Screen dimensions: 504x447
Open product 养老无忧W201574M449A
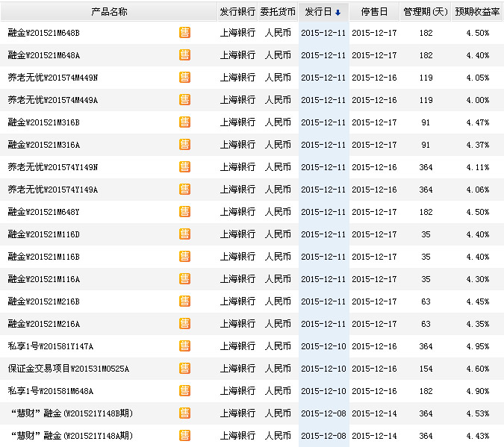pyautogui.click(x=53, y=100)
